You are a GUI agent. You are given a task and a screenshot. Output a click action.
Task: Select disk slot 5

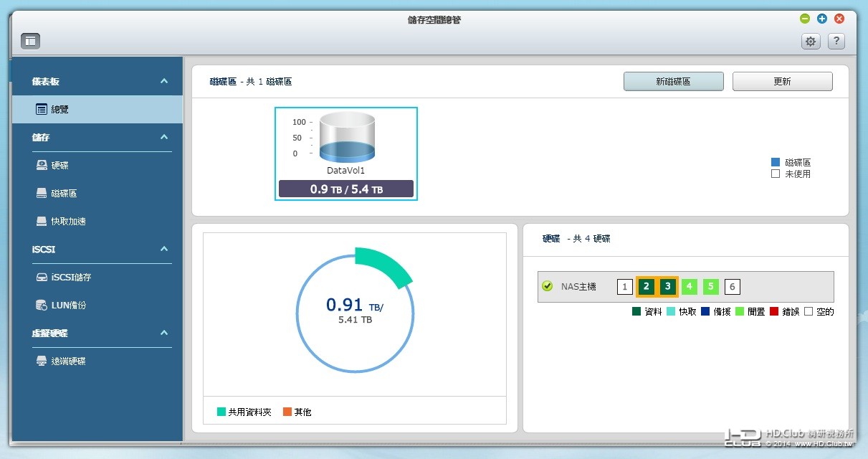(710, 287)
